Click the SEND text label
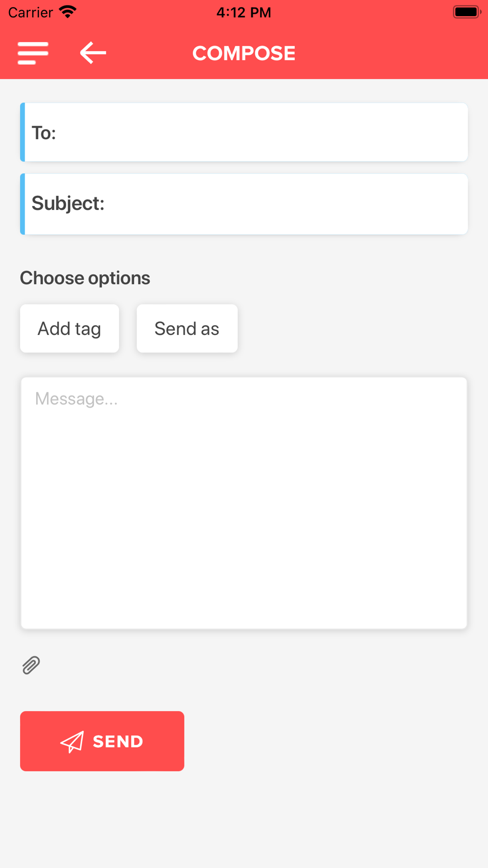The image size is (488, 868). (118, 742)
